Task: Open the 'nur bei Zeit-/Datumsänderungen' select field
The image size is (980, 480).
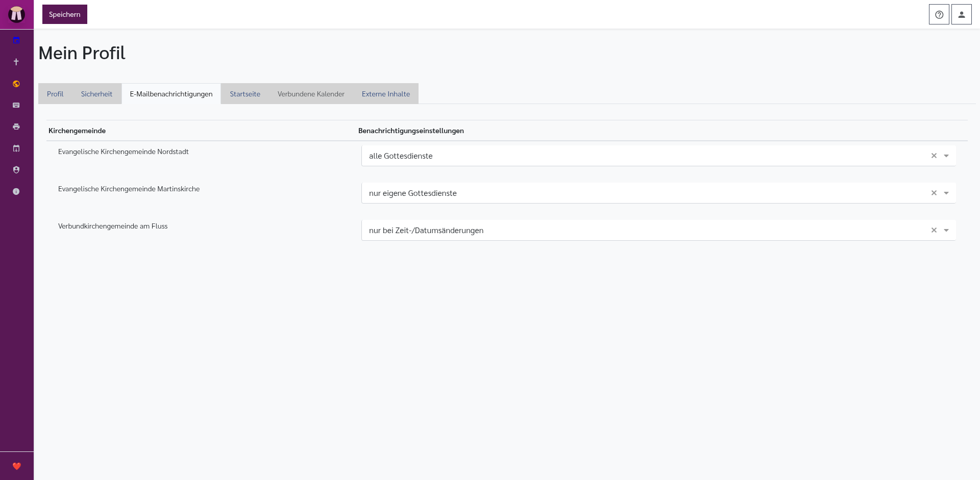Action: (658, 230)
